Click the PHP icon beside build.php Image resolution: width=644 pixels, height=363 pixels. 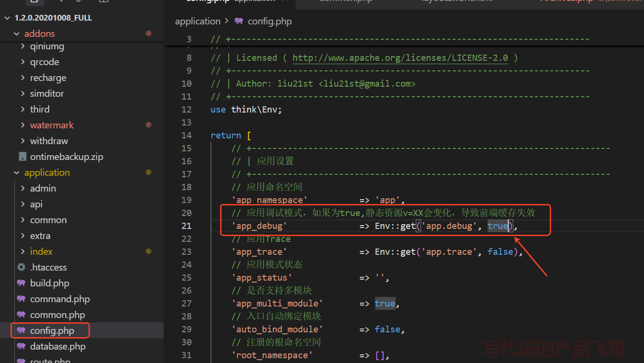click(x=22, y=283)
